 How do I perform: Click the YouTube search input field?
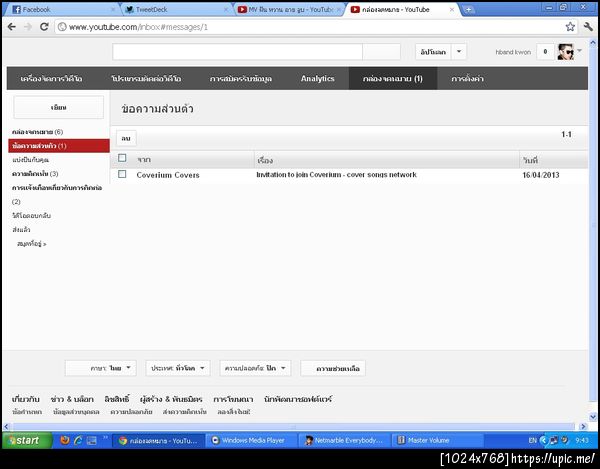(x=237, y=52)
